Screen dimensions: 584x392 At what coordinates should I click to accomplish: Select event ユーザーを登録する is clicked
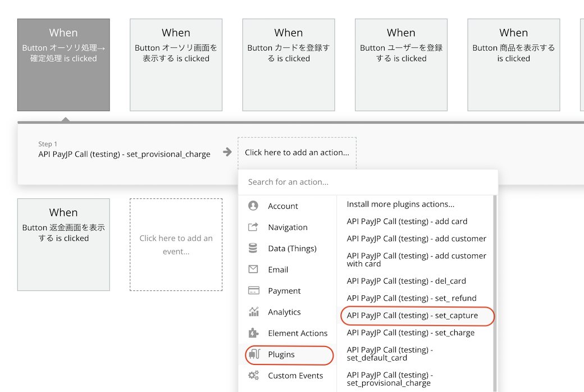click(401, 65)
